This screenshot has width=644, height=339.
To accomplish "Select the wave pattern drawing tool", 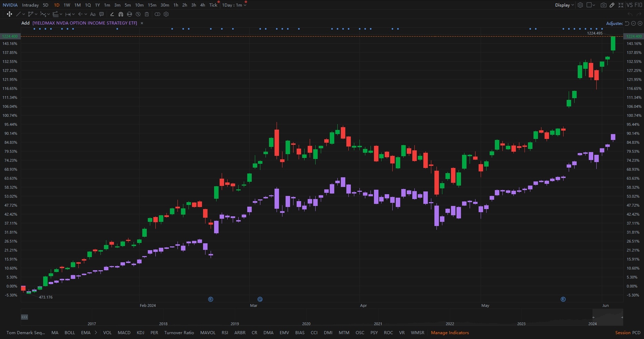I will [43, 14].
